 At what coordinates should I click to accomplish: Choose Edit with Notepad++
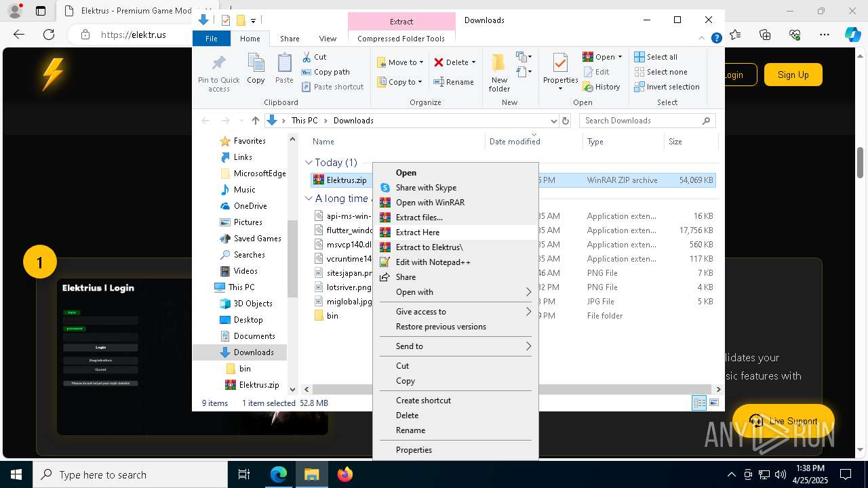click(456, 262)
